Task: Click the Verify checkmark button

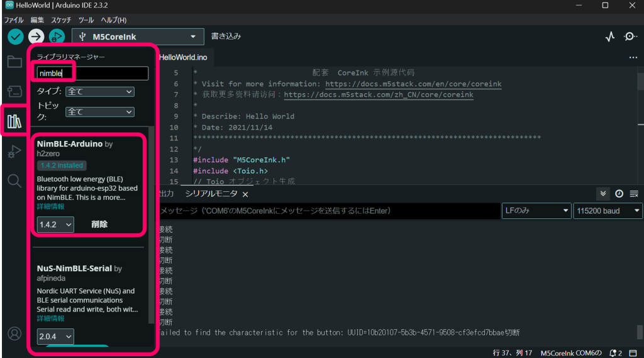Action: pyautogui.click(x=16, y=36)
